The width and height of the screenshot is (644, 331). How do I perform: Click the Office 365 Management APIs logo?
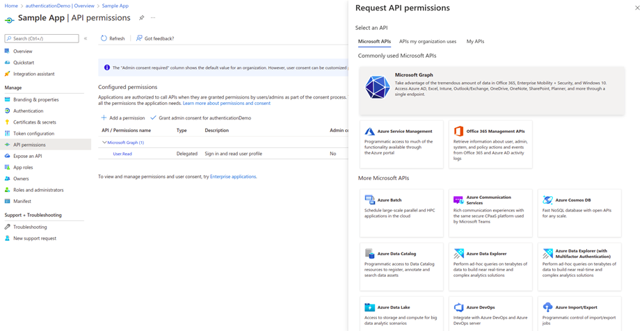click(x=458, y=131)
